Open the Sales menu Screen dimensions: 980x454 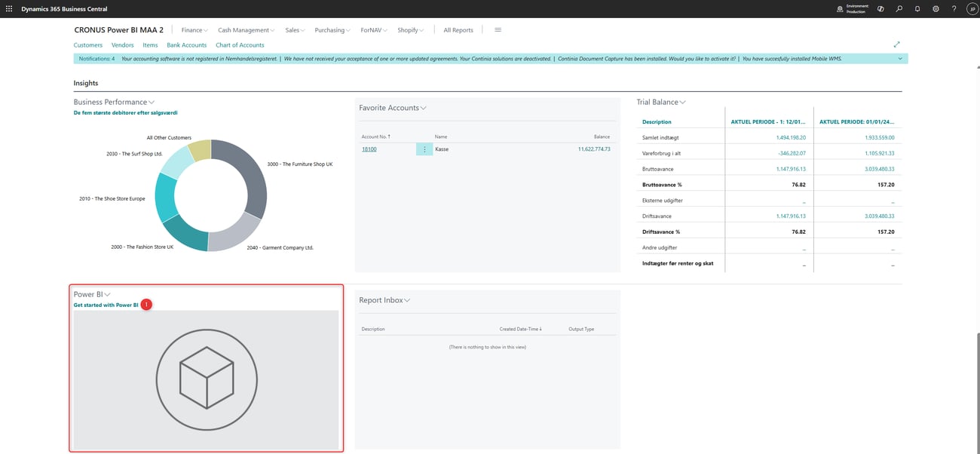[295, 30]
